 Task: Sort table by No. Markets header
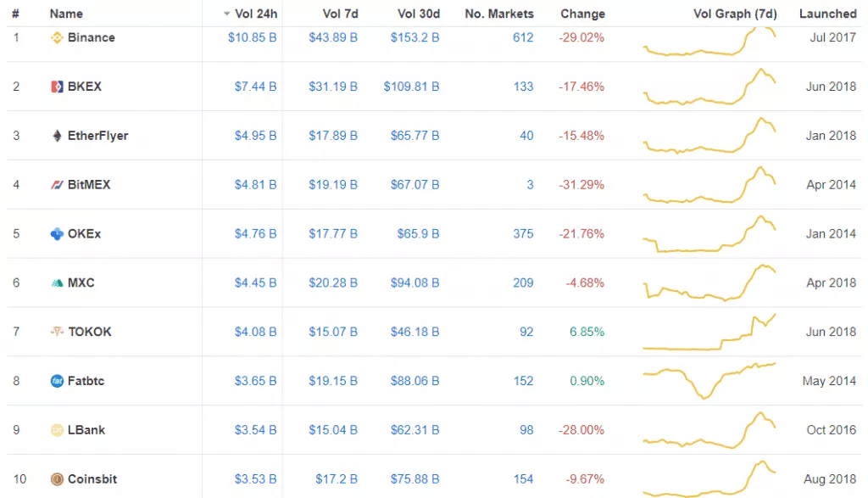[x=499, y=14]
